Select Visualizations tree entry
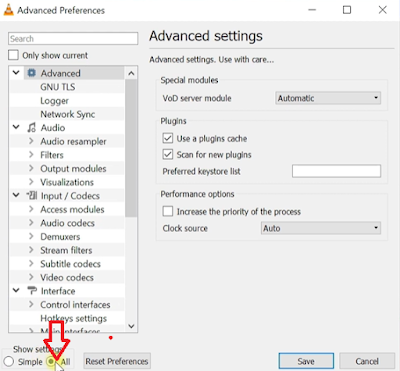Image resolution: width=400 pixels, height=371 pixels. (x=67, y=182)
